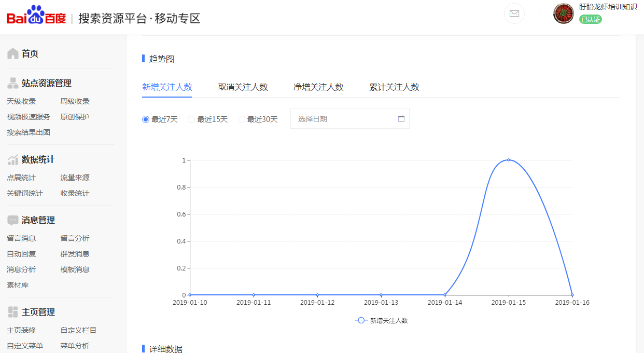Image resolution: width=644 pixels, height=353 pixels.
Task: Click the 新增关注人数 legend label
Action: 389,320
